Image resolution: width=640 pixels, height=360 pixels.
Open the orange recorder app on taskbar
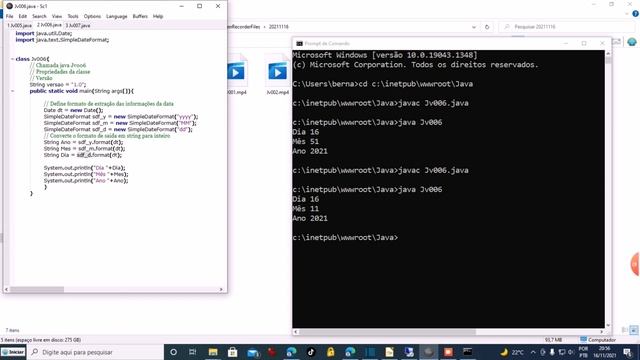448,352
